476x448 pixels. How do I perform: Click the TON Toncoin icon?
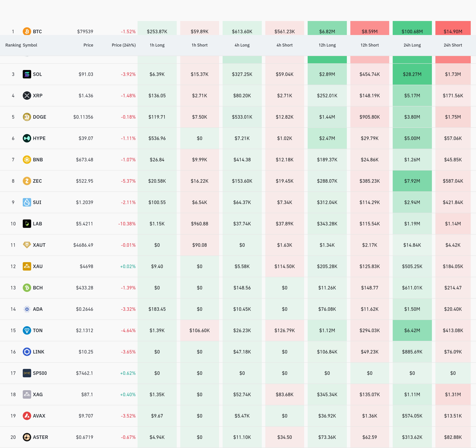[x=27, y=330]
